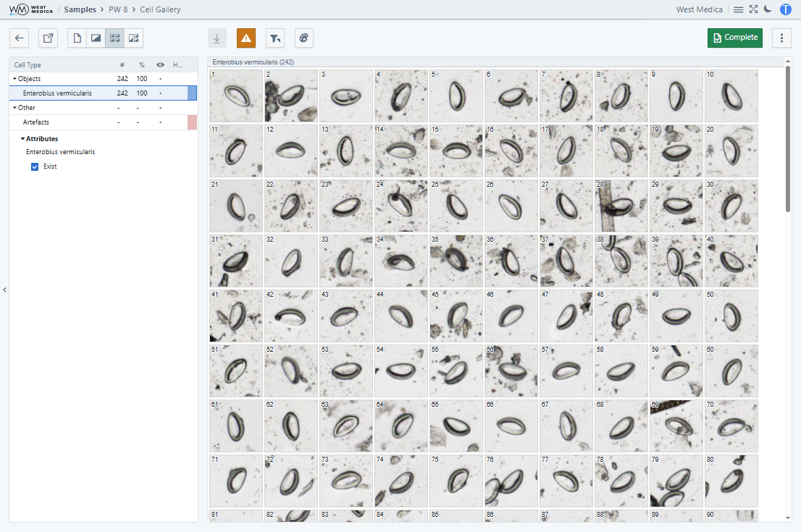Image resolution: width=801 pixels, height=532 pixels.
Task: Collapse the Other tree group
Action: click(x=14, y=108)
